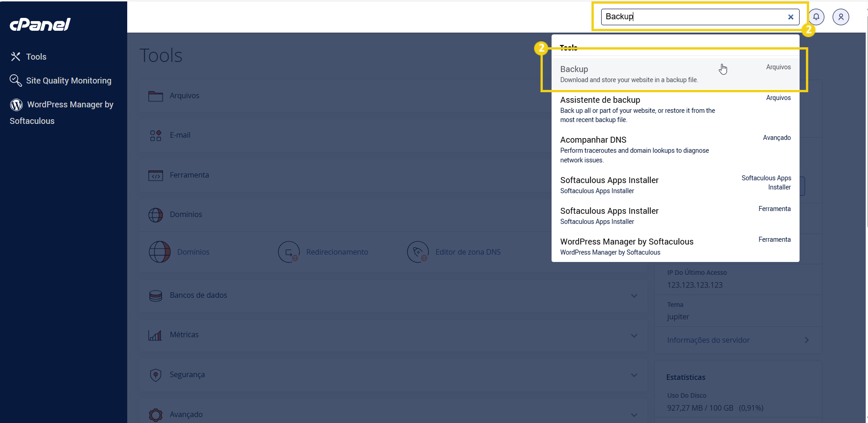Screen dimensions: 868x423
Task: Open the user account icon
Action: [841, 17]
